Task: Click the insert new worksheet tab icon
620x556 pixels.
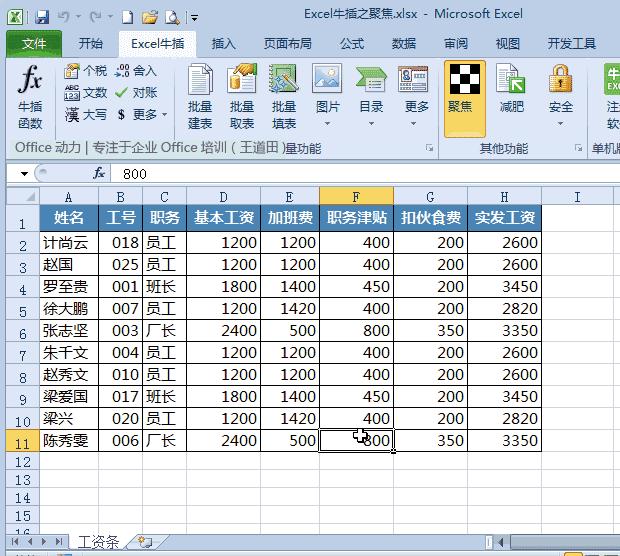Action: (146, 542)
